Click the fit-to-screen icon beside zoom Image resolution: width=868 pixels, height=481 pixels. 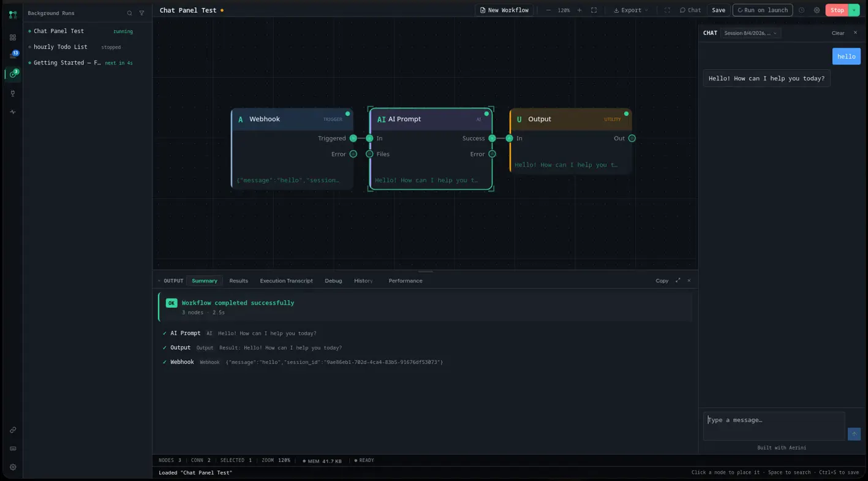coord(594,10)
